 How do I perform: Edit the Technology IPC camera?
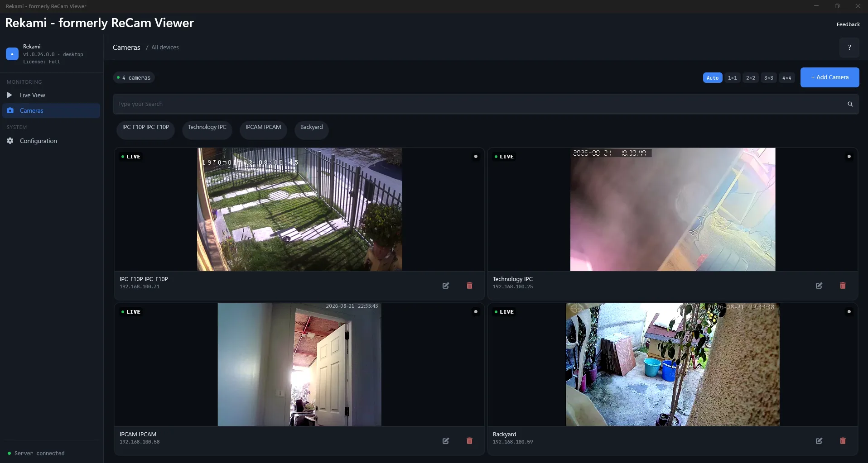tap(819, 286)
